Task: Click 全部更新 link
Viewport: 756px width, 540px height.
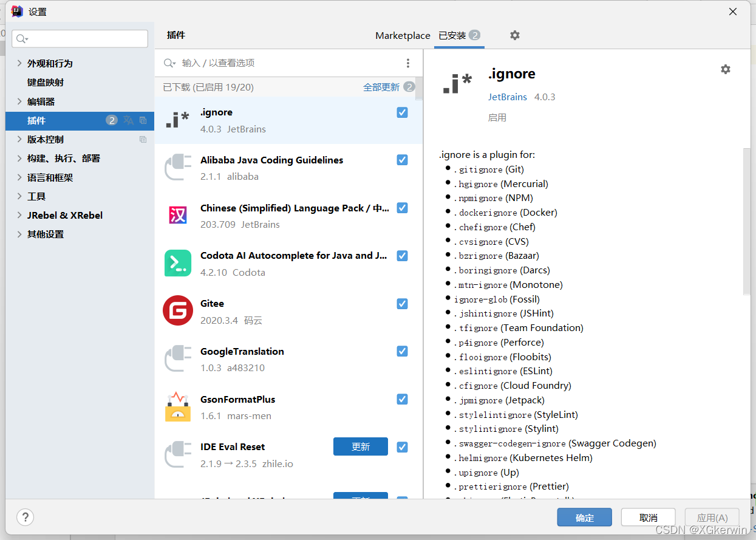Action: pos(381,87)
